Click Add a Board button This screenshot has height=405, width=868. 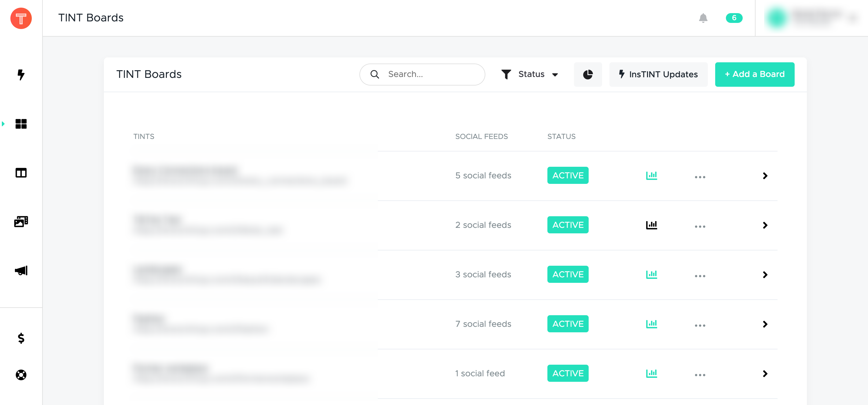[755, 75]
